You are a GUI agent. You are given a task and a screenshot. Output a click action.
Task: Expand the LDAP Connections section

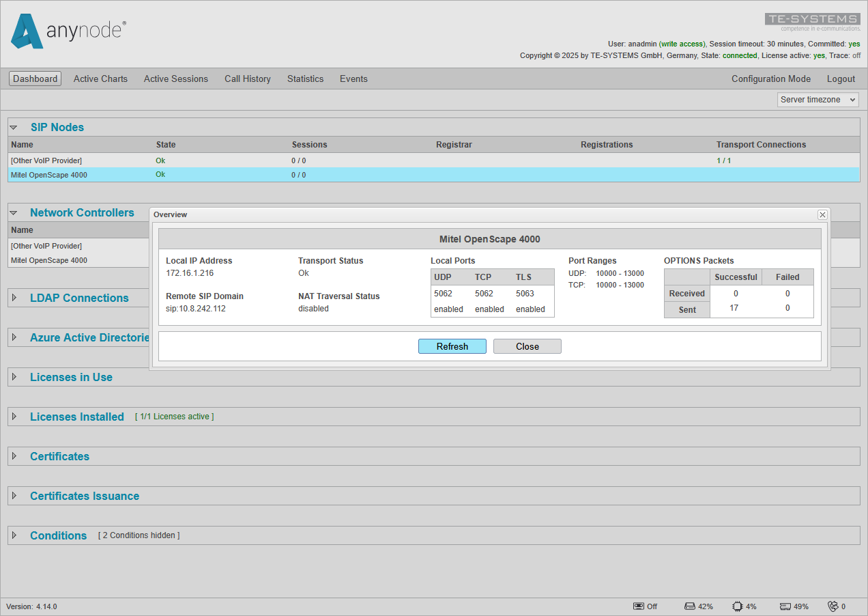pyautogui.click(x=13, y=298)
